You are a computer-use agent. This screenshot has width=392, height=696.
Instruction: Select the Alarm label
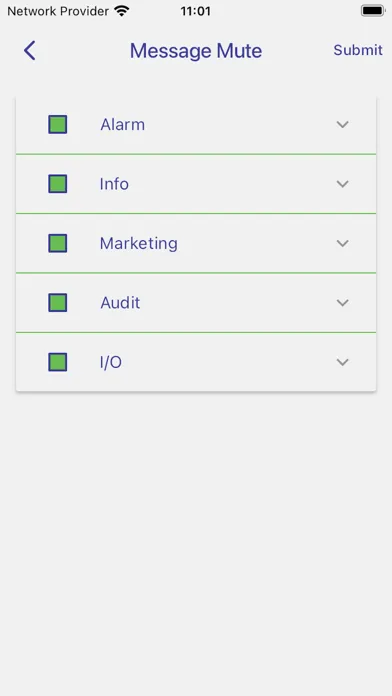(123, 125)
